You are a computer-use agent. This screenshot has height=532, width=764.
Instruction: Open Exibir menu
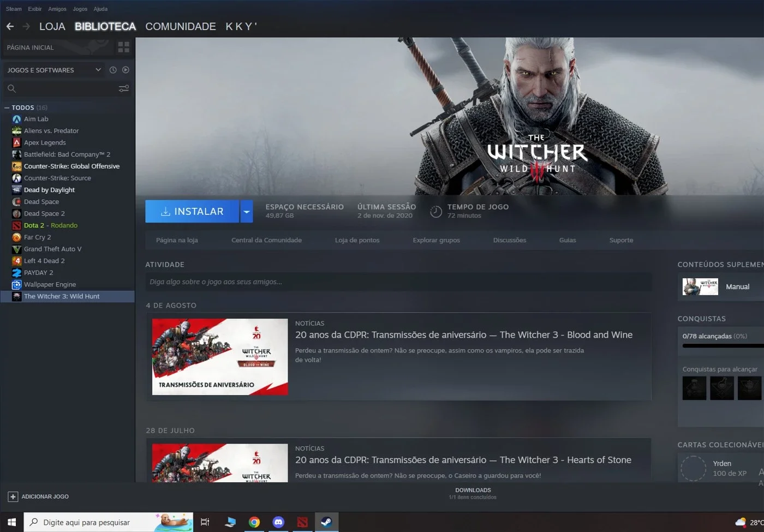point(35,9)
